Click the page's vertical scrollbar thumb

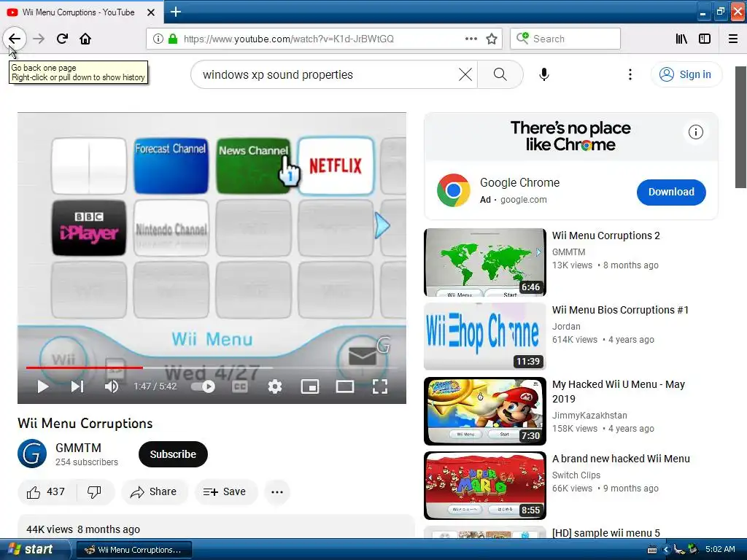741,127
